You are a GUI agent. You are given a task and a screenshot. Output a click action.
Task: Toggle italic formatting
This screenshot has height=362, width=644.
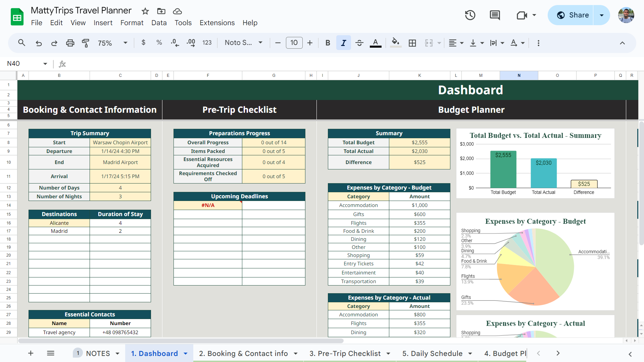(x=344, y=43)
